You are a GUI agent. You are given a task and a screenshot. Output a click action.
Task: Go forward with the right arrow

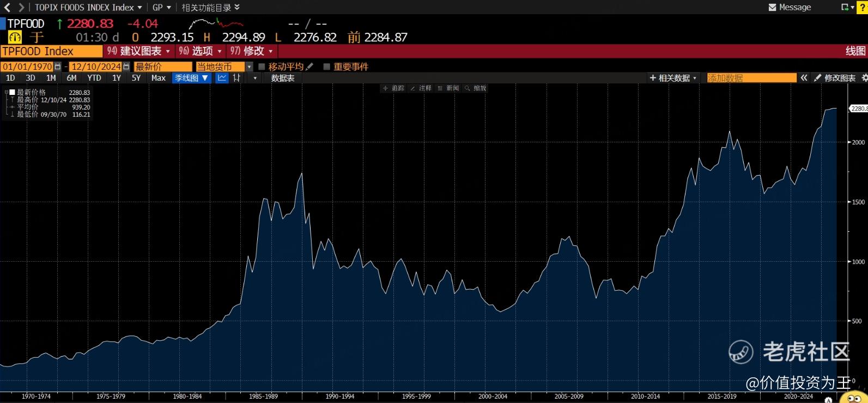pos(21,7)
